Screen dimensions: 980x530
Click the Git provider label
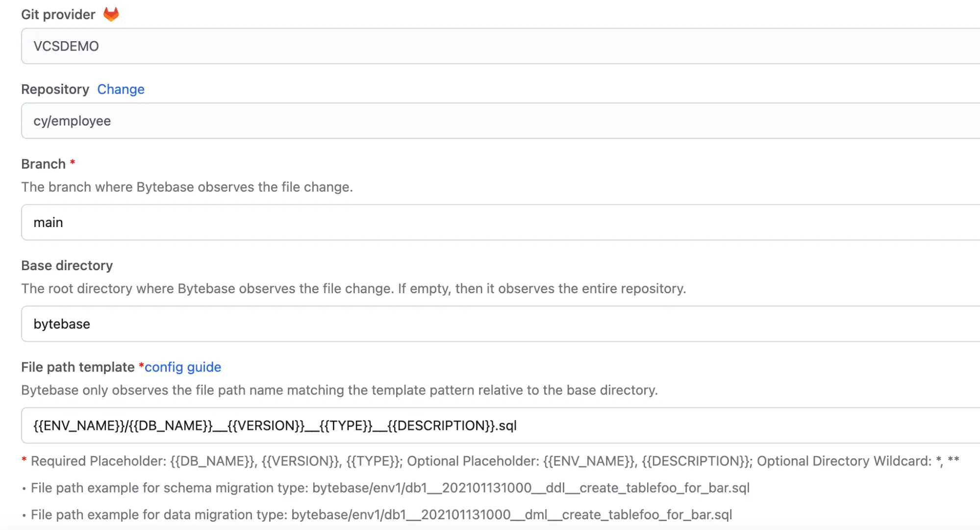[58, 14]
